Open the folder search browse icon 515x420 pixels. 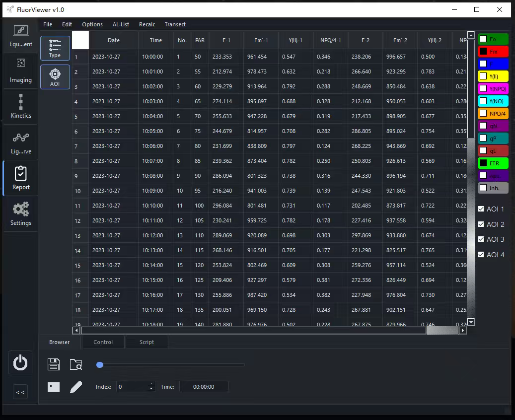click(76, 364)
